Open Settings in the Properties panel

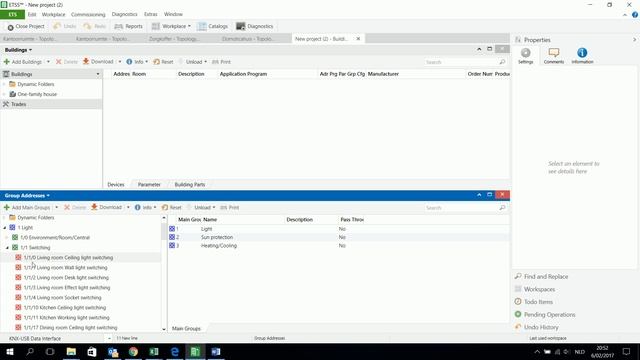526,56
